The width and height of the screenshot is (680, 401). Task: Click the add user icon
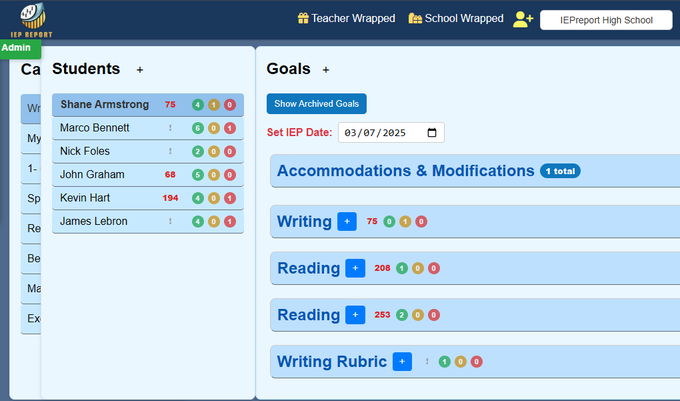click(x=523, y=19)
